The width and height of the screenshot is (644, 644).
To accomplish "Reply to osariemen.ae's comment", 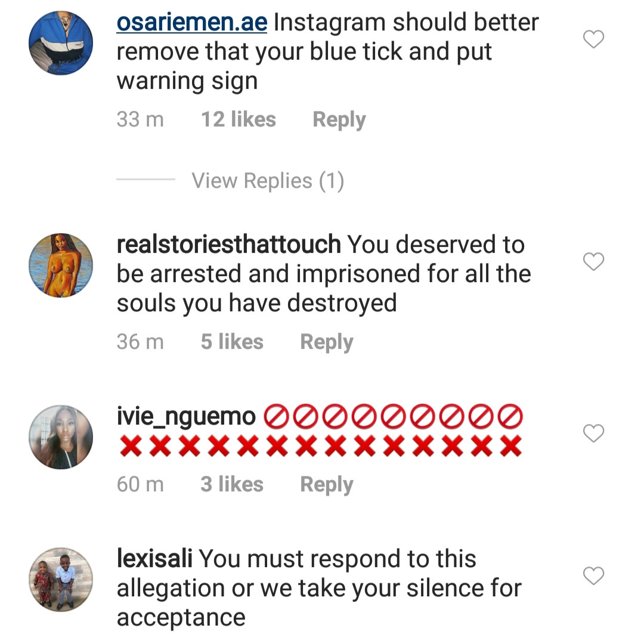I will click(339, 120).
